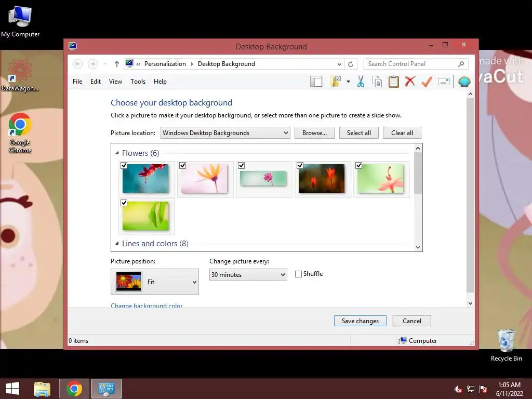Collapse the Lines and colors (8) group
Viewport: 532px width, 399px height.
[117, 243]
